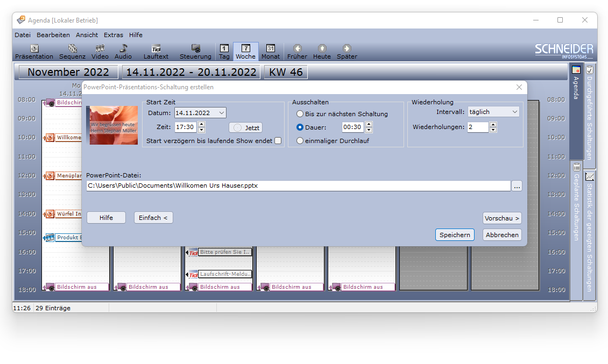Click '29 Einträge' in status bar
This screenshot has width=608, height=364.
point(53,308)
